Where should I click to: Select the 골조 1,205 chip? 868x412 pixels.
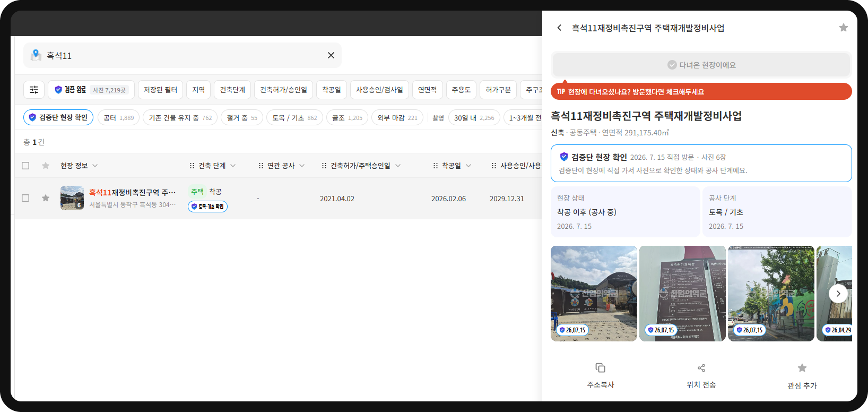click(x=347, y=117)
